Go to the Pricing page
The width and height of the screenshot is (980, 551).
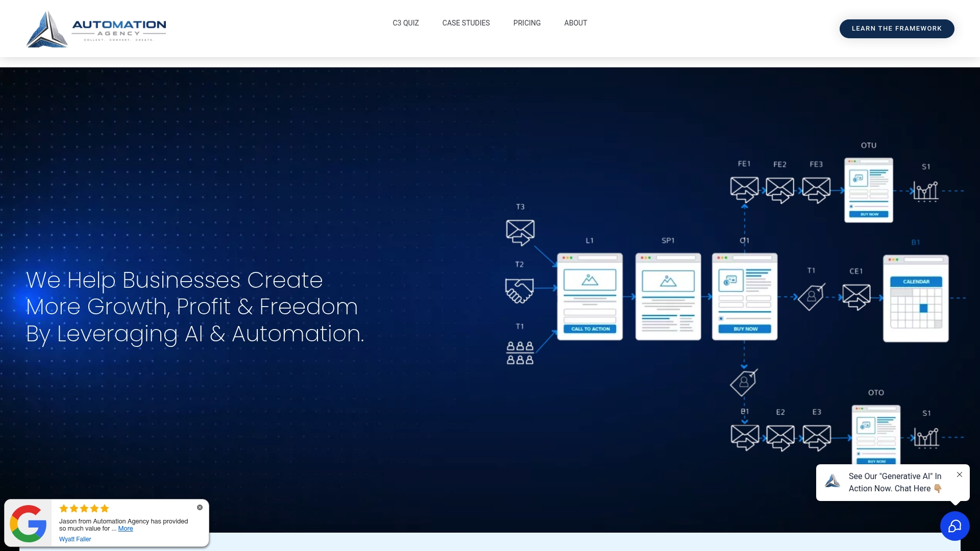click(527, 23)
